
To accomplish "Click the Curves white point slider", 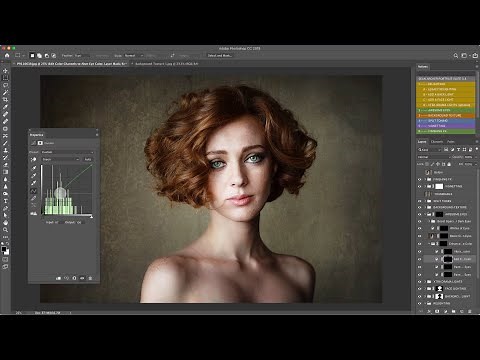I will (x=91, y=217).
